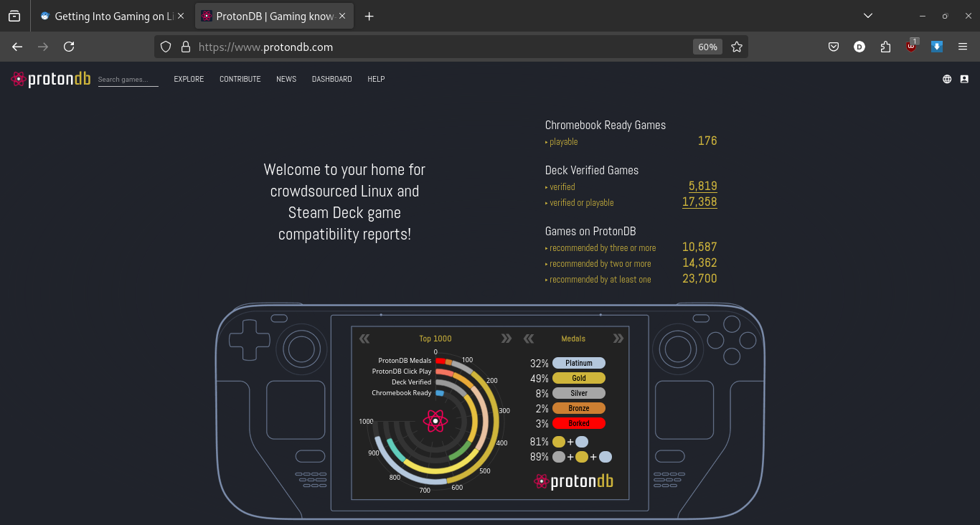This screenshot has height=525, width=980.
Task: Open the NEWS menu item
Action: 286,79
